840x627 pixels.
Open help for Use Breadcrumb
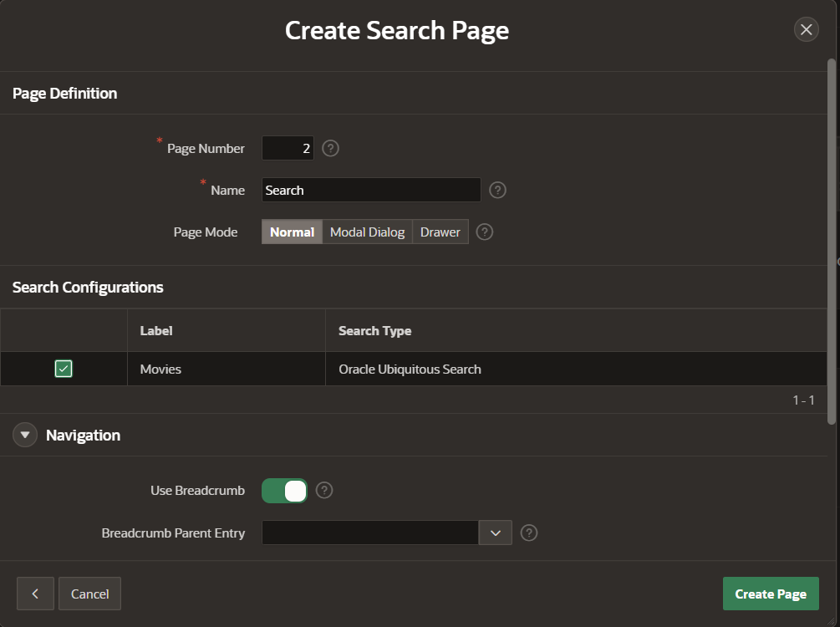323,491
